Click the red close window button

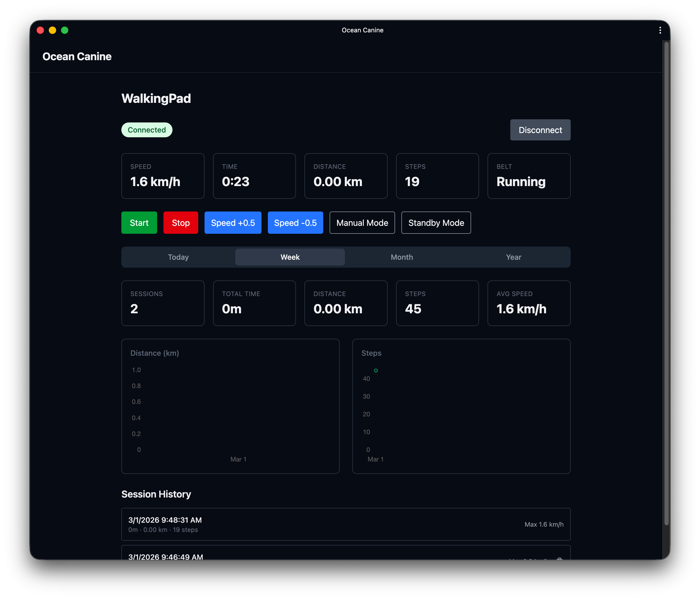coord(40,30)
